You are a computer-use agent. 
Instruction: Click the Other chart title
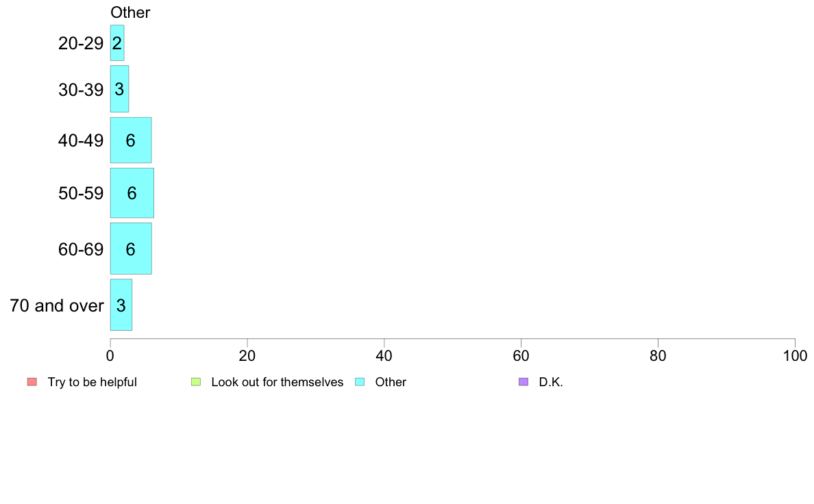130,12
